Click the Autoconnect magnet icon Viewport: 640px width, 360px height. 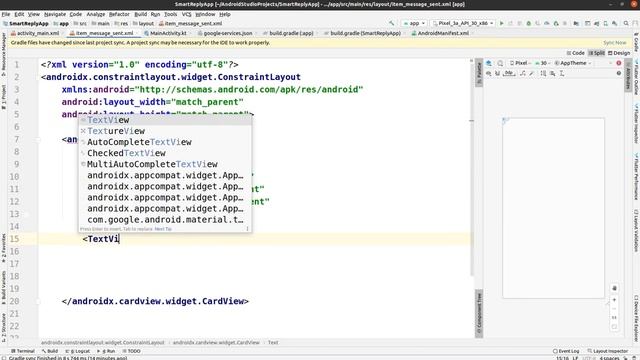(x=497, y=73)
